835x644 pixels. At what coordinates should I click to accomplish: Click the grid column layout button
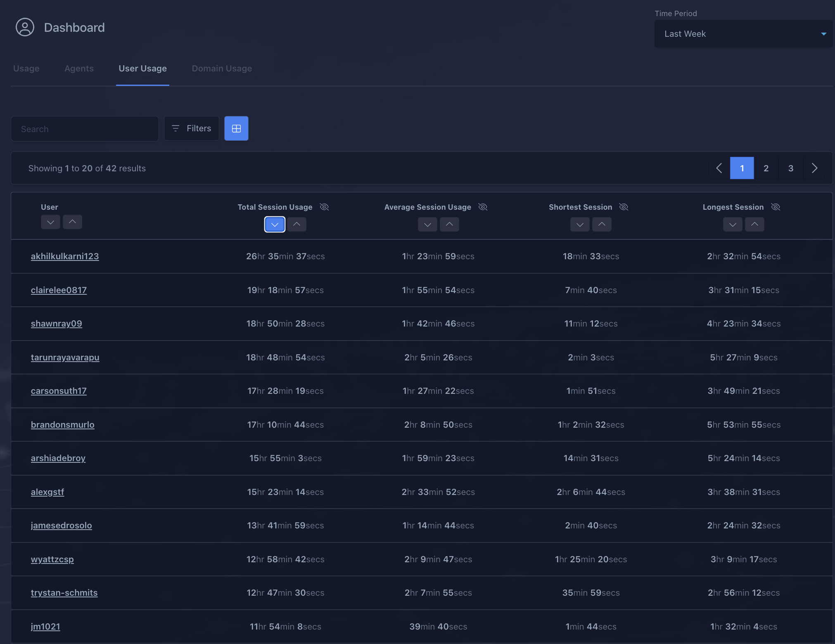236,128
